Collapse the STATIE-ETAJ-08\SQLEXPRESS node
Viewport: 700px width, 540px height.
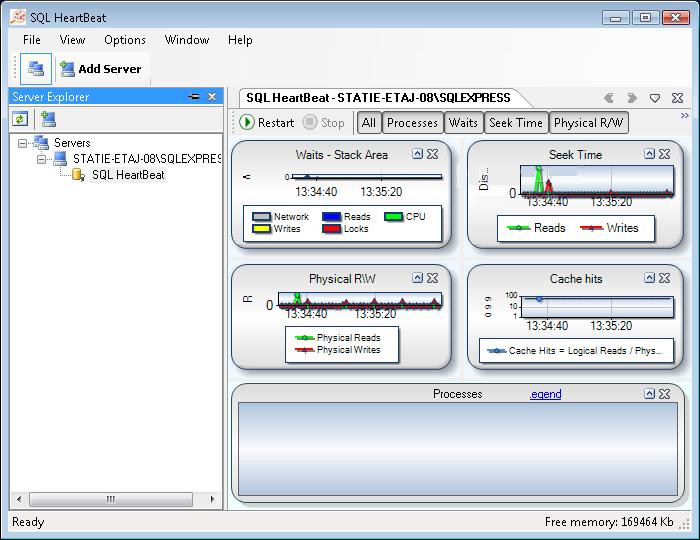[42, 159]
